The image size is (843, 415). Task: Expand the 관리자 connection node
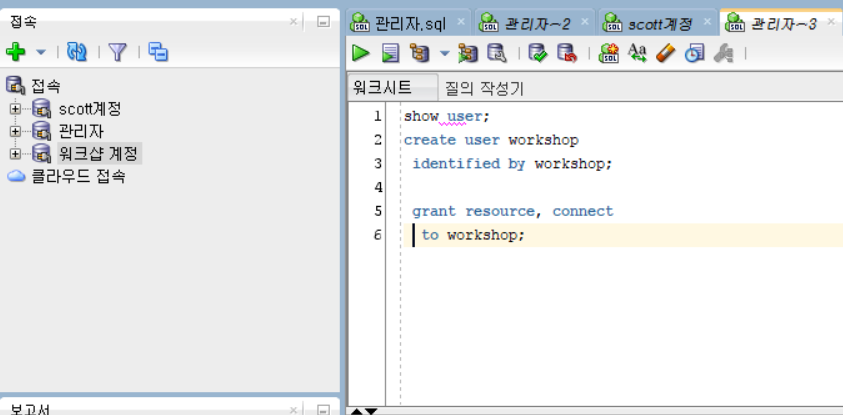[15, 131]
